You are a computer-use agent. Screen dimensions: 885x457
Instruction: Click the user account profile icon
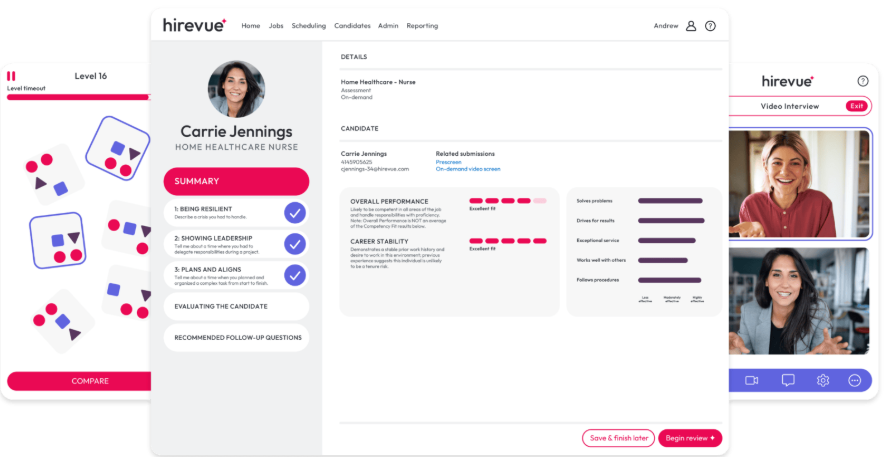coord(690,26)
